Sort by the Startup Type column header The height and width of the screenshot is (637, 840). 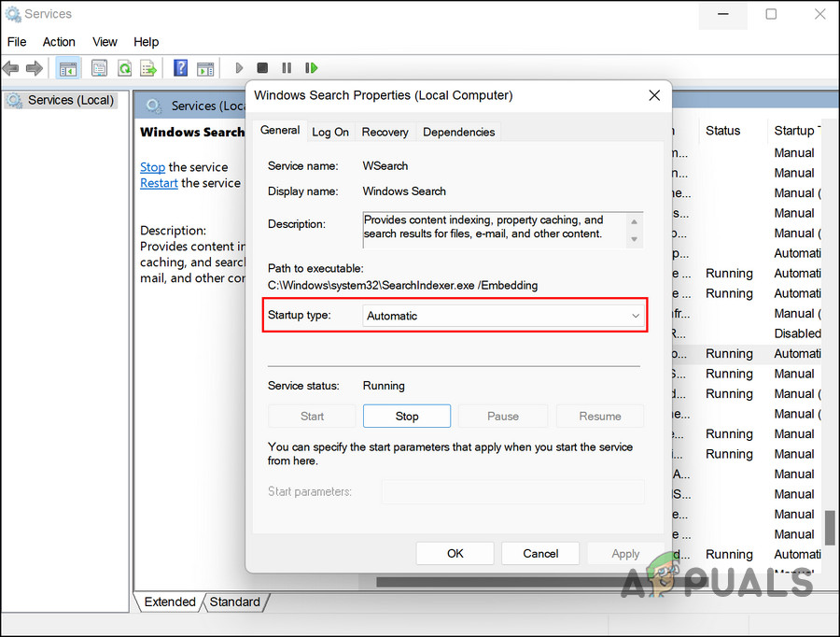click(x=797, y=131)
